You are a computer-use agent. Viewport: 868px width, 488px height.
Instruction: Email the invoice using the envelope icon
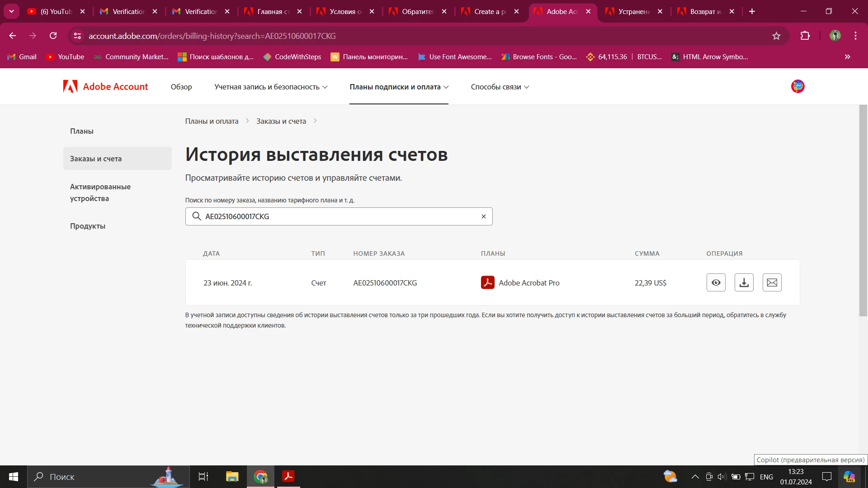tap(772, 283)
